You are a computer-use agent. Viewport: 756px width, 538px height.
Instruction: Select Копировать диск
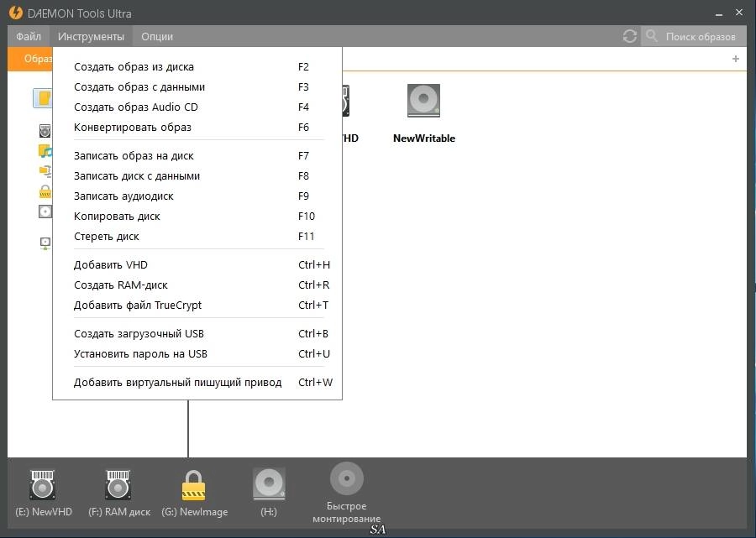point(197,217)
